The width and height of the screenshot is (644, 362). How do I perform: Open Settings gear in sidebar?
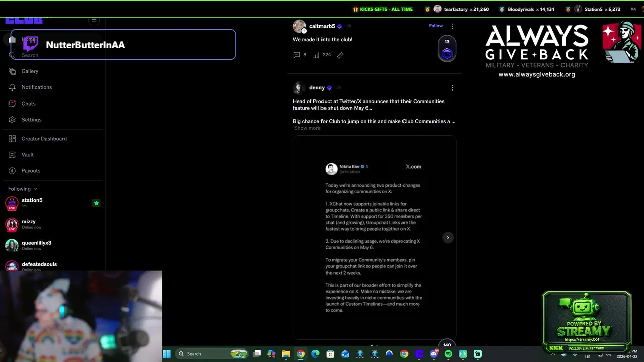point(12,120)
